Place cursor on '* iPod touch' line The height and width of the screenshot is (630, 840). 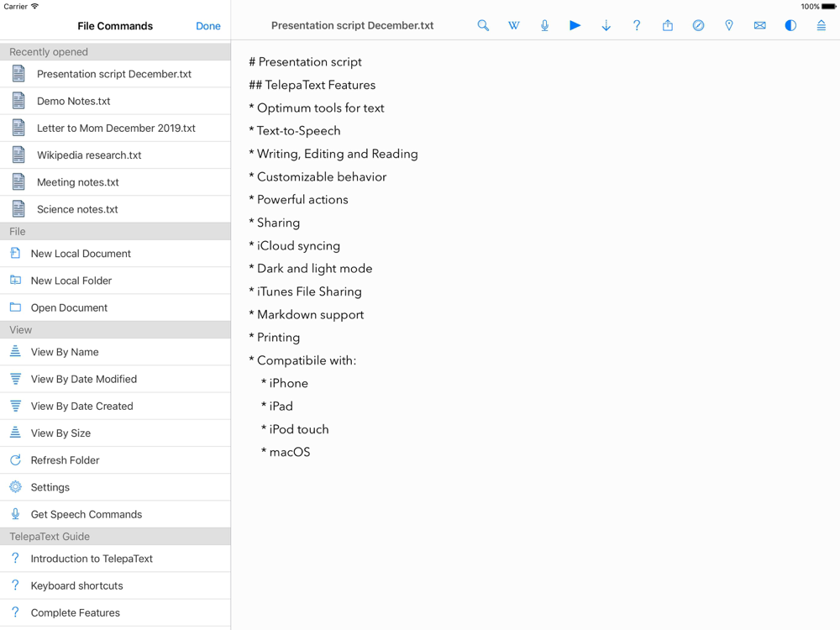[x=295, y=429]
